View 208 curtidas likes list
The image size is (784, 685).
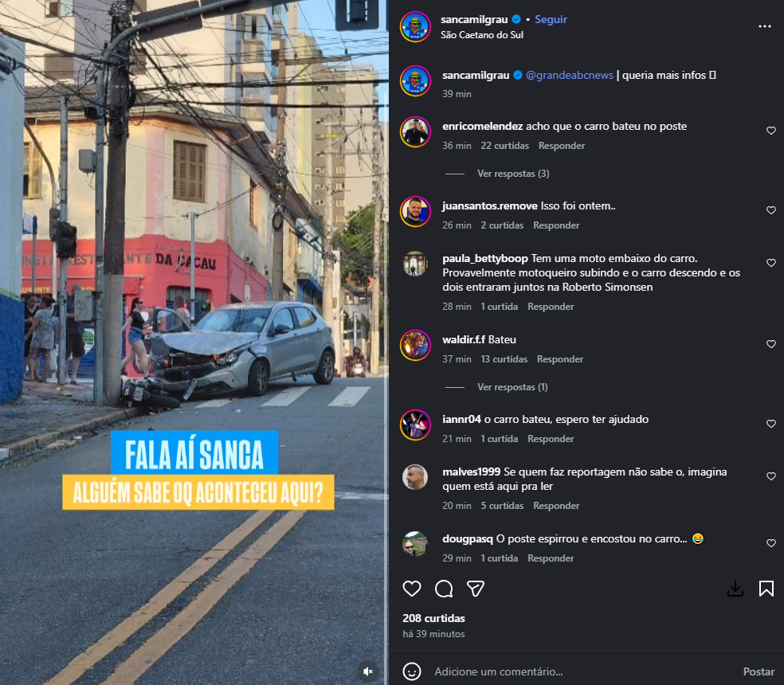[433, 619]
